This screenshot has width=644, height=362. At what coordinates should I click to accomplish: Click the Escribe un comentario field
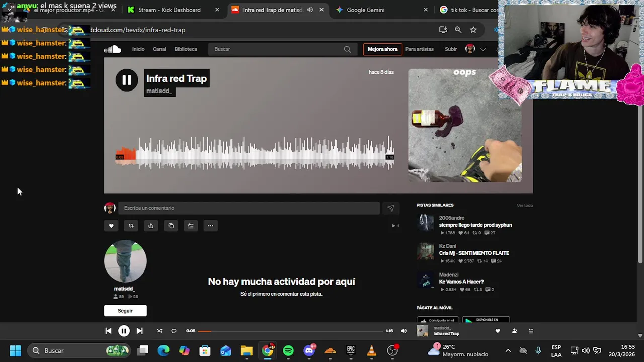249,208
